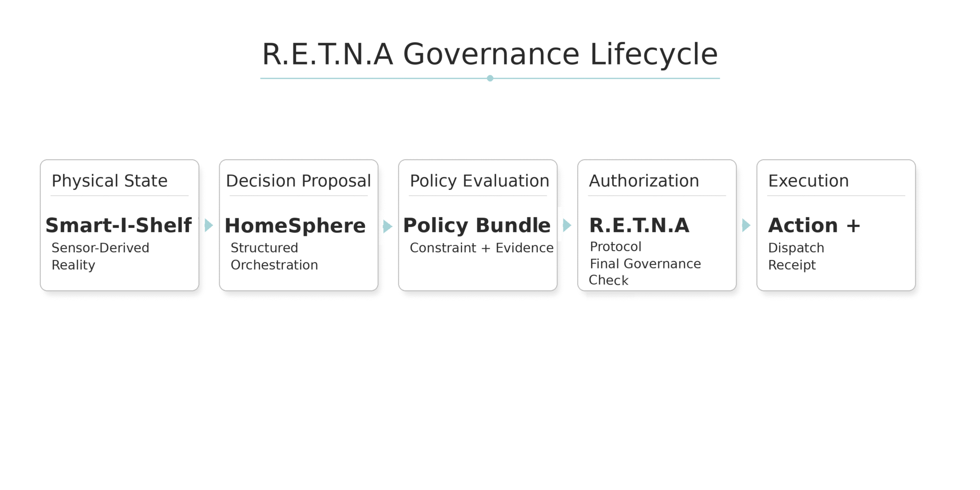Select the Action + bold heading
980x490 pixels.
click(814, 225)
